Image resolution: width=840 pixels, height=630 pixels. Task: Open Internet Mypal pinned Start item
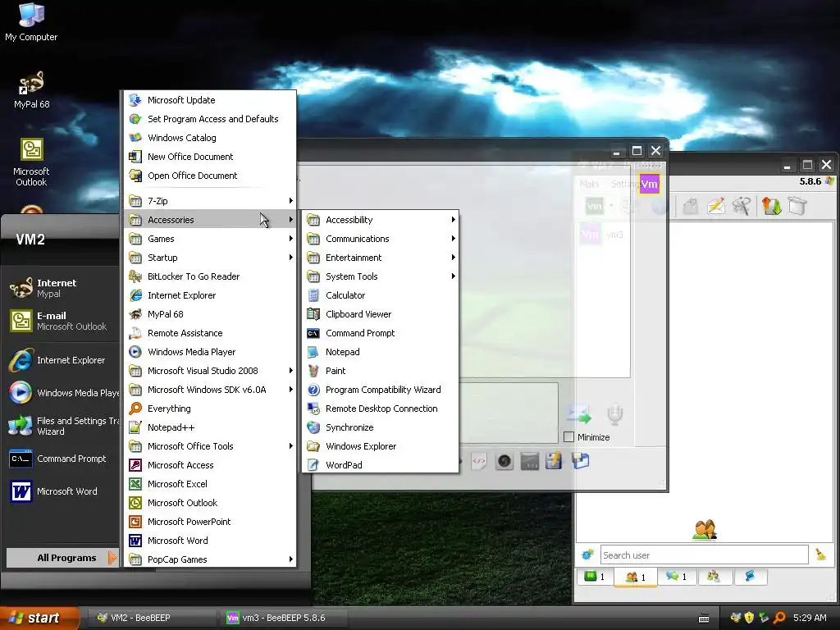click(60, 288)
